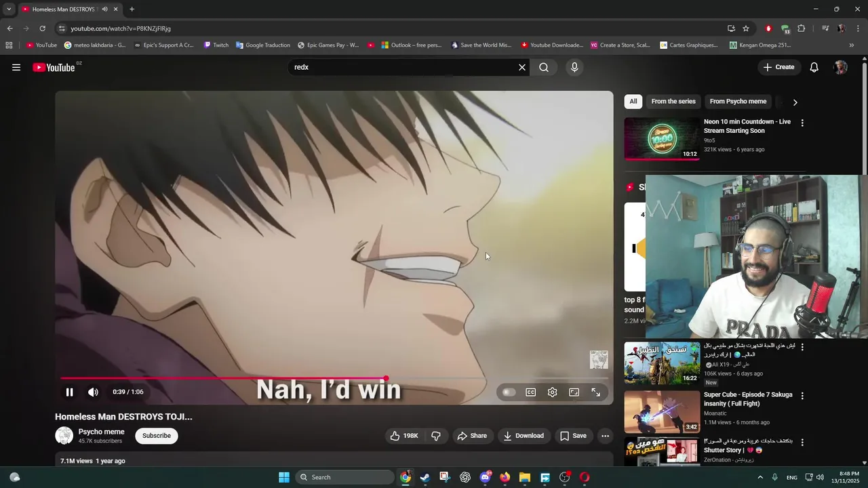The height and width of the screenshot is (488, 868).
Task: Subscribe to Psycho meme
Action: 157,436
